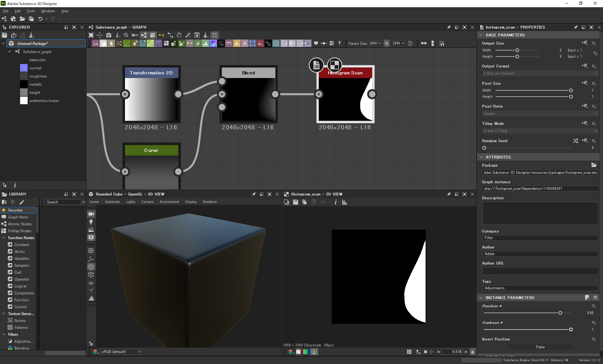Viewport: 603px width, 364px height.
Task: Pin the Rounded Cube 3D view
Action: [x=254, y=194]
